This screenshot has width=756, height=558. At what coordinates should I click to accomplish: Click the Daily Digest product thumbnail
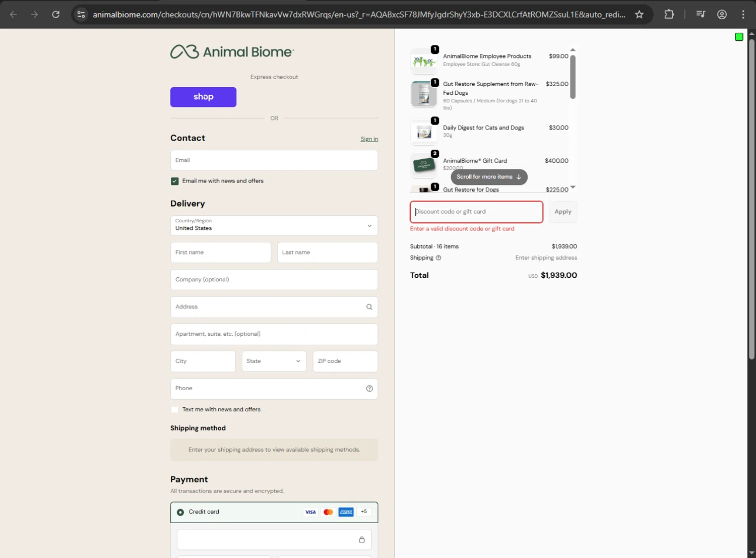[424, 132]
